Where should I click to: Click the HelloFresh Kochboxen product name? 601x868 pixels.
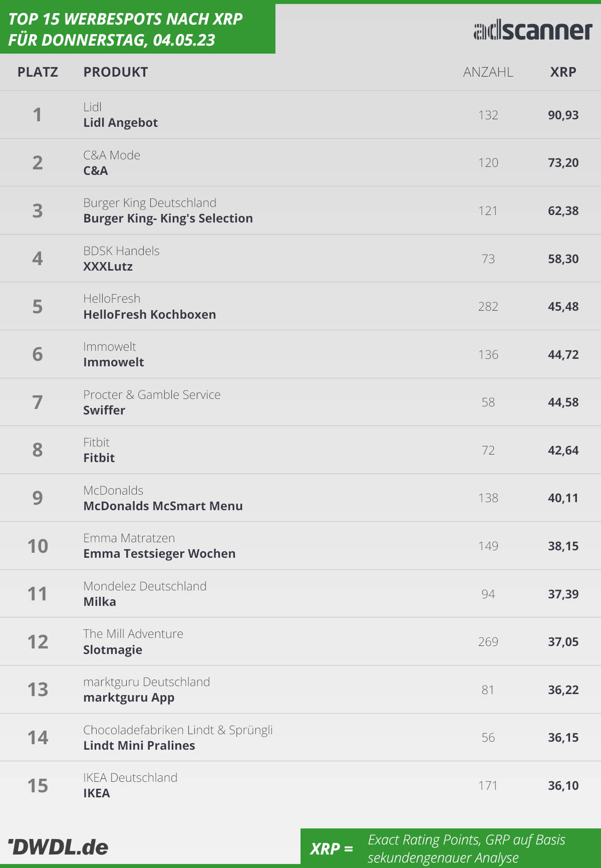150,314
